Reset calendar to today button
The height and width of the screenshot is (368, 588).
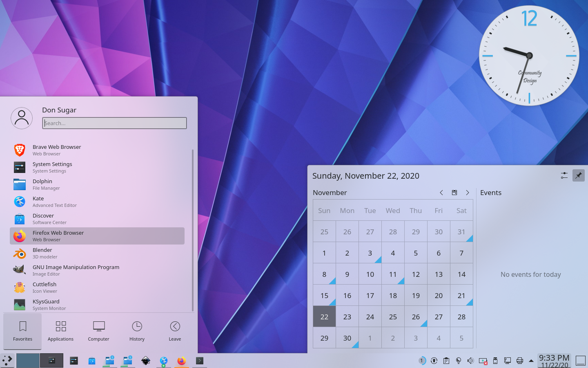[x=454, y=193]
